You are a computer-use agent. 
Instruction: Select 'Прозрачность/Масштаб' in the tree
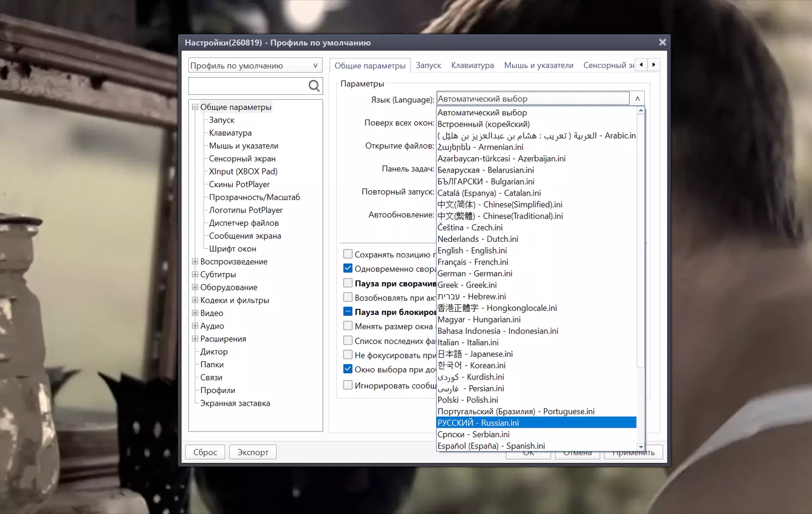pyautogui.click(x=254, y=197)
